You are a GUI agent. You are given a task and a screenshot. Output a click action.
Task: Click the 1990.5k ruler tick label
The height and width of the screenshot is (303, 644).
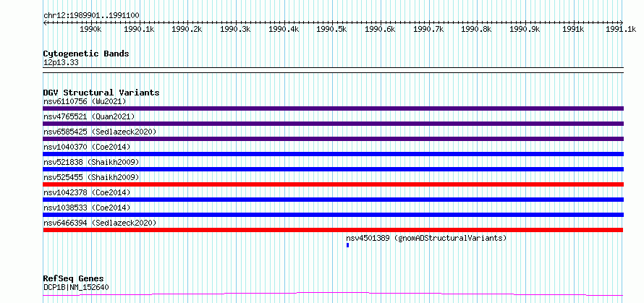(332, 29)
